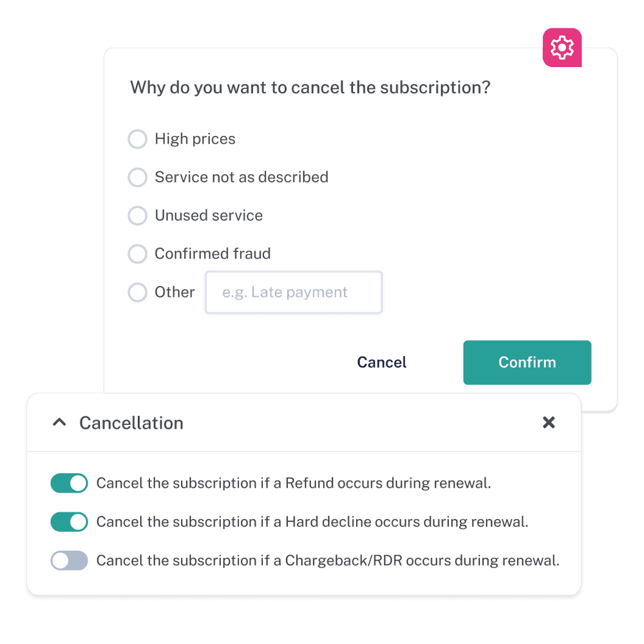Click the Refund occurs during renewal label
Image resolution: width=644 pixels, height=644 pixels.
click(x=294, y=483)
